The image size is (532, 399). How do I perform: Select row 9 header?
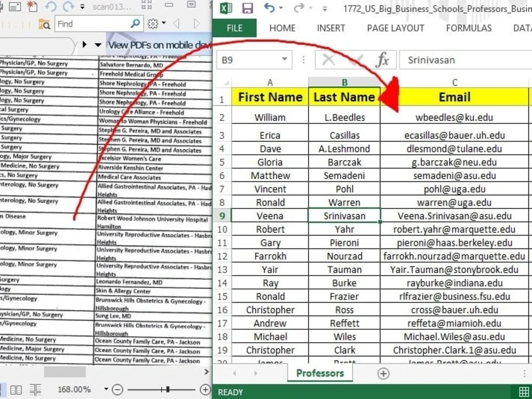[222, 216]
